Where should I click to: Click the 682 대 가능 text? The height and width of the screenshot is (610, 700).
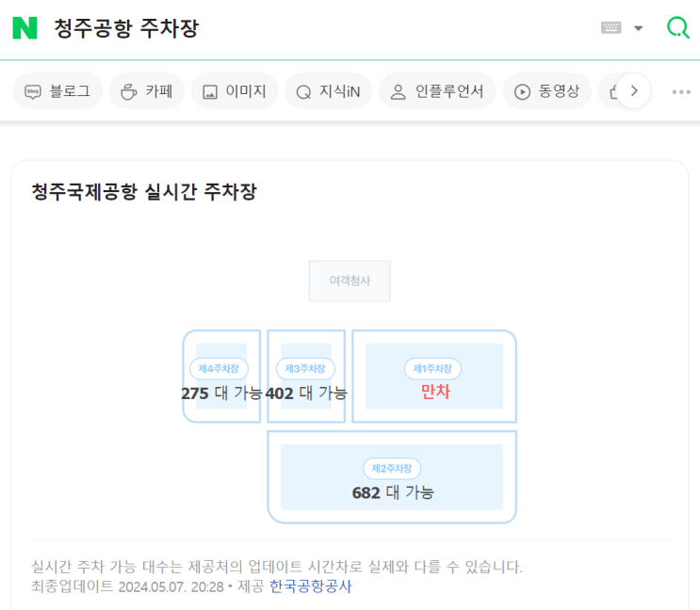tap(393, 492)
